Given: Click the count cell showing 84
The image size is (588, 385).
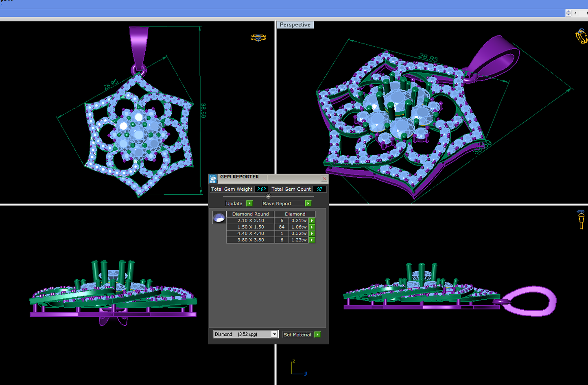Looking at the screenshot, I should click(x=282, y=227).
